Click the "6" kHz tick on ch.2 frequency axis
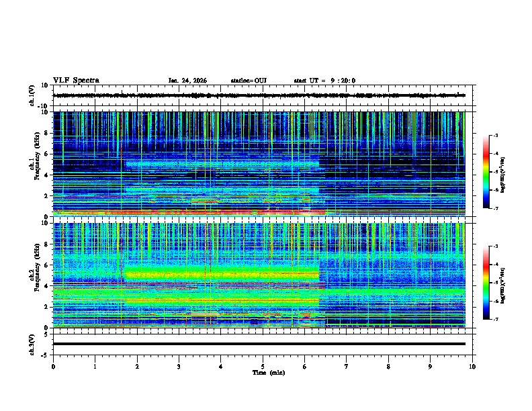 (x=46, y=265)
